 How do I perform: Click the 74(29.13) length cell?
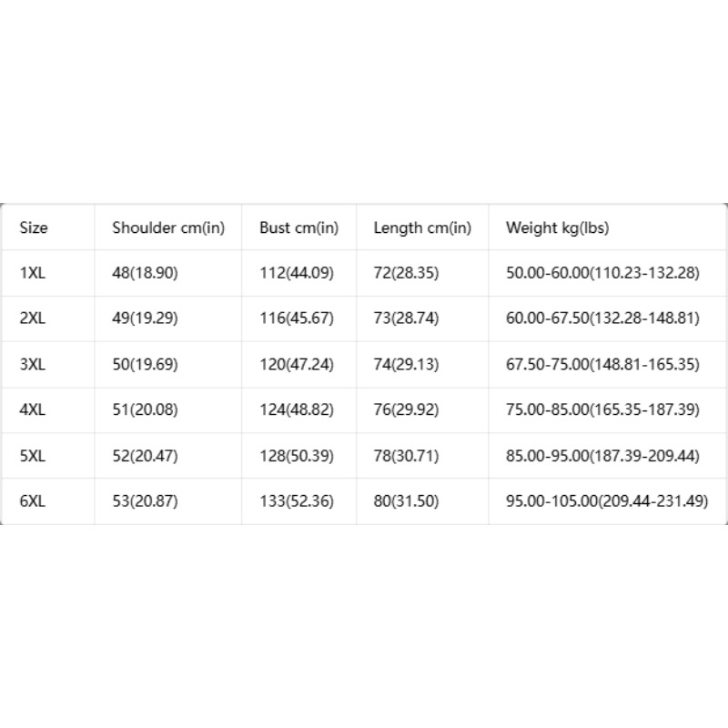pos(406,364)
